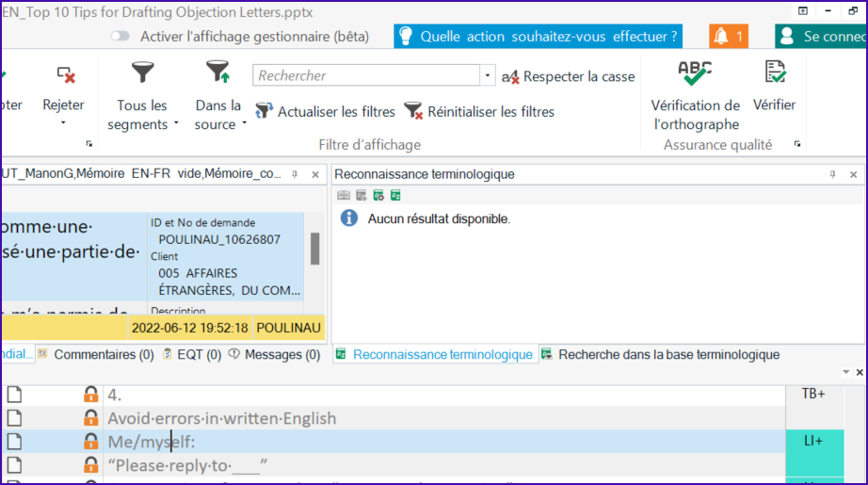Click the first (book) icon in the terminology panel toolbar
This screenshot has width=868, height=485.
coord(344,196)
